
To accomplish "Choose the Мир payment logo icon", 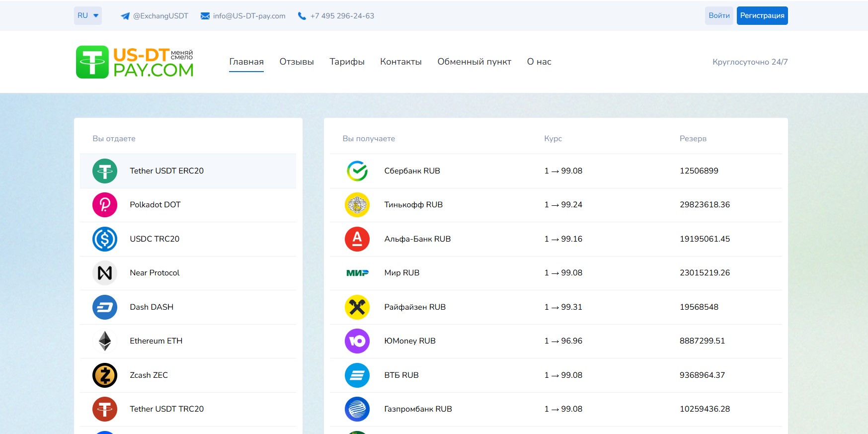I will pyautogui.click(x=357, y=273).
